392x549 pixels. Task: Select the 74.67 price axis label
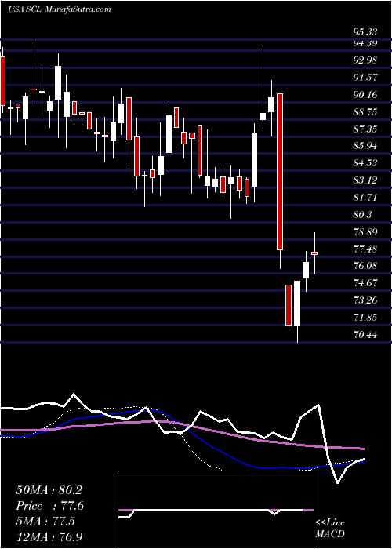pos(365,282)
